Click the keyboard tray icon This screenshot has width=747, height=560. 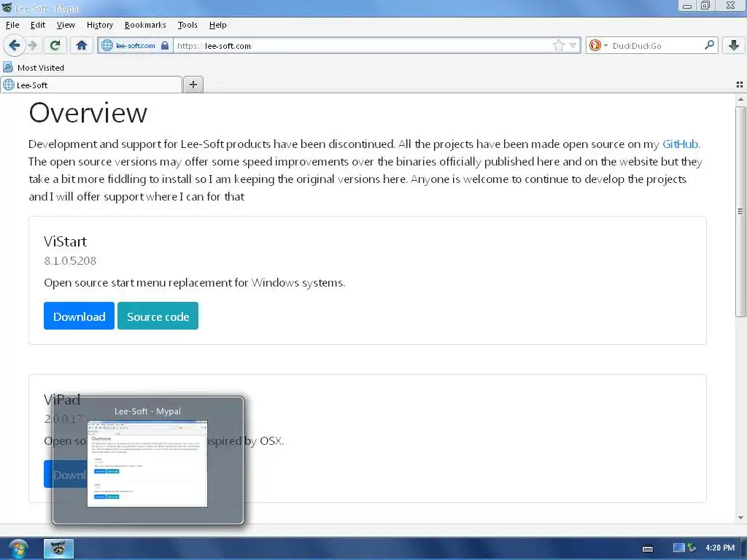pos(648,548)
